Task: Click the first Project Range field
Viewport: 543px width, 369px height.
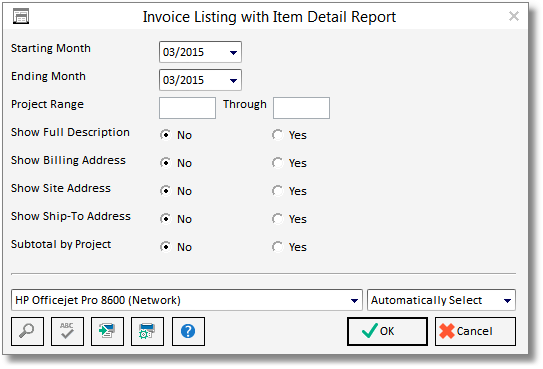Action: click(x=187, y=108)
